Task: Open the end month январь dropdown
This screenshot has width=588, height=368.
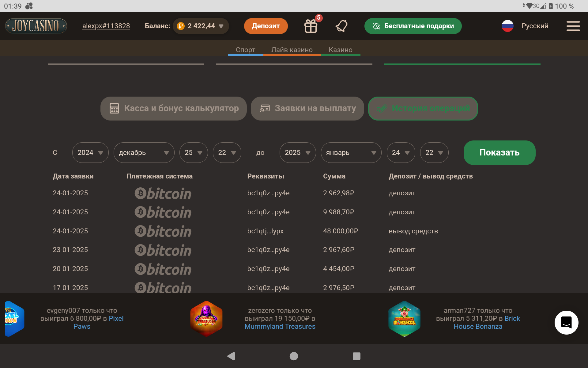Action: [x=351, y=152]
